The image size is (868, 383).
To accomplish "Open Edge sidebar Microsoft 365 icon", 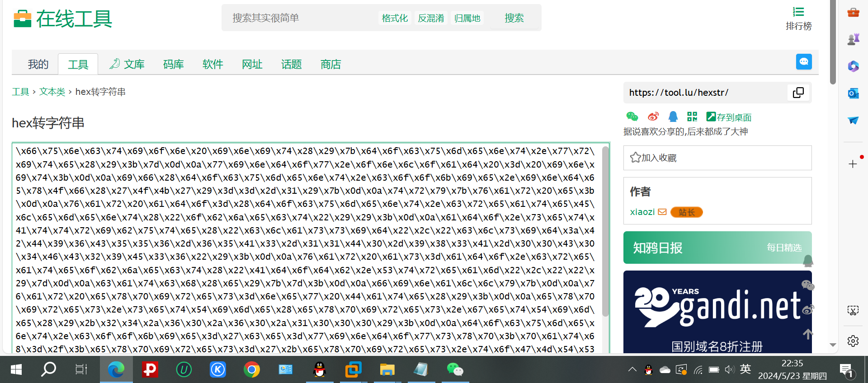I will click(x=853, y=66).
